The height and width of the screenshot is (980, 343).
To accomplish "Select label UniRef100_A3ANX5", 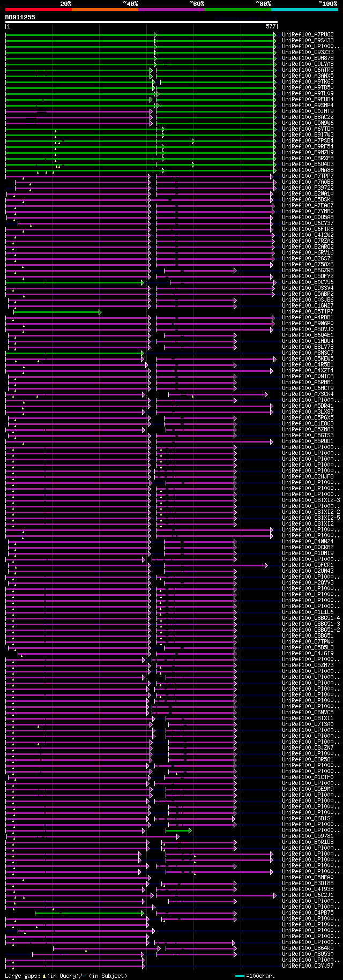I will click(x=308, y=76).
